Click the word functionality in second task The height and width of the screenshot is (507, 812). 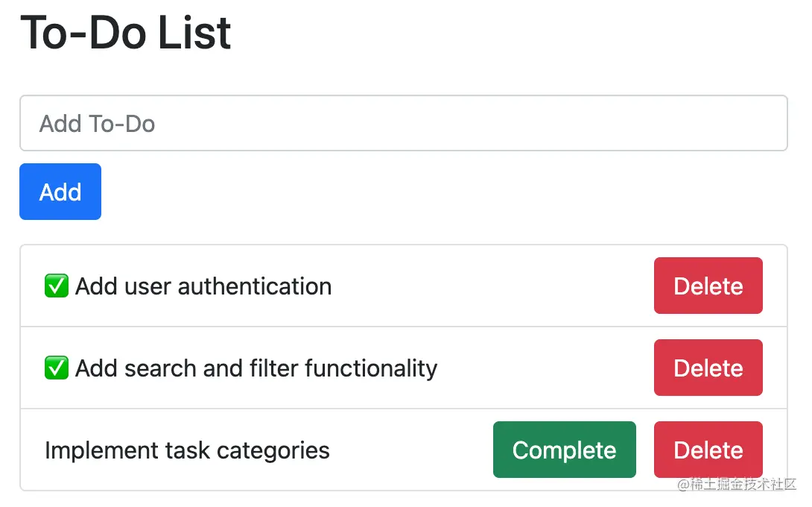click(x=371, y=369)
